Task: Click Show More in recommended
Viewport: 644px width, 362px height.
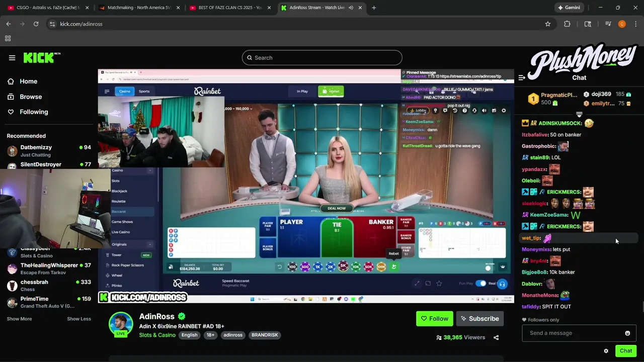Action: [x=19, y=319]
